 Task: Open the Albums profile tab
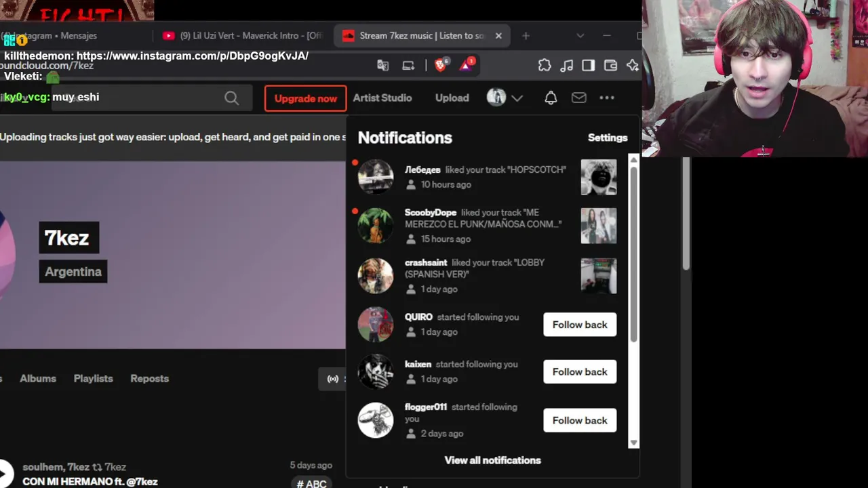coord(38,378)
